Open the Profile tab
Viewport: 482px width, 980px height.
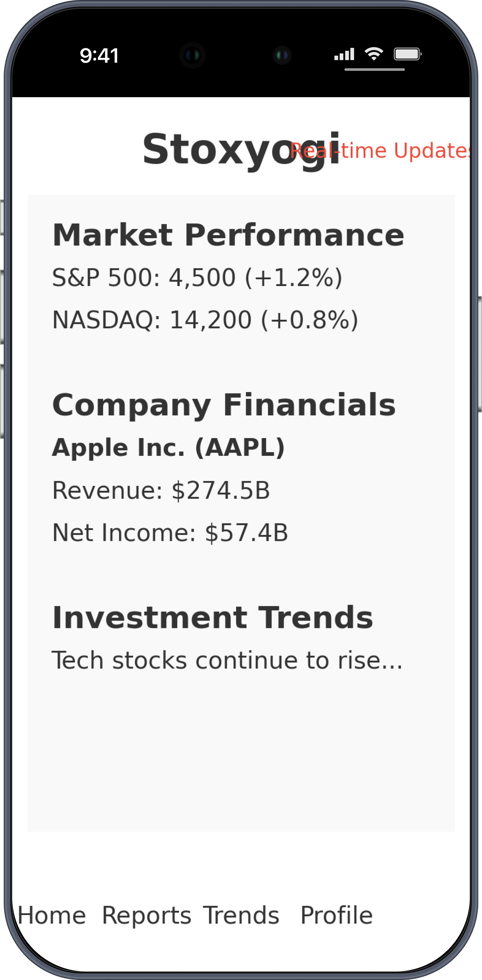[336, 915]
